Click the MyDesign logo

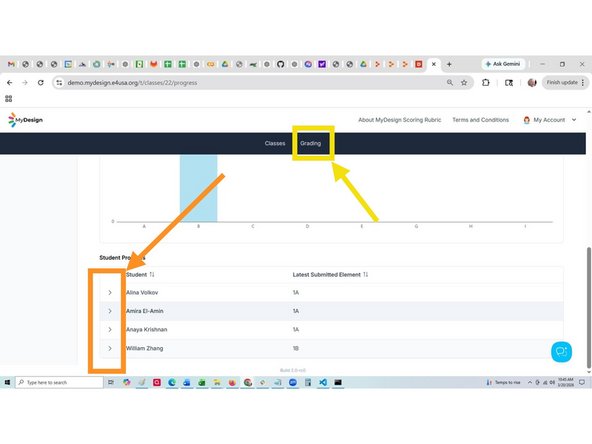click(x=25, y=120)
